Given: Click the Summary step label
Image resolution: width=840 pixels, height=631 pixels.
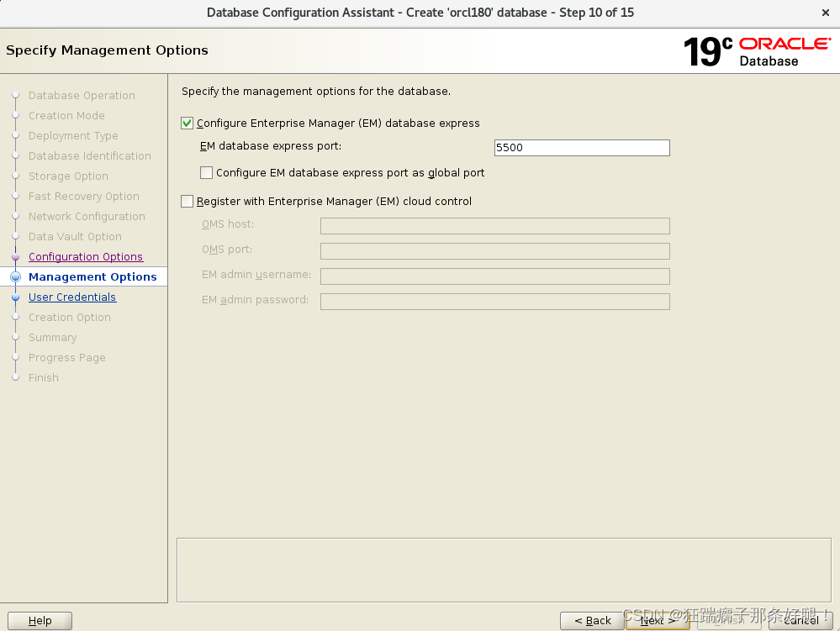Looking at the screenshot, I should click(x=52, y=338).
